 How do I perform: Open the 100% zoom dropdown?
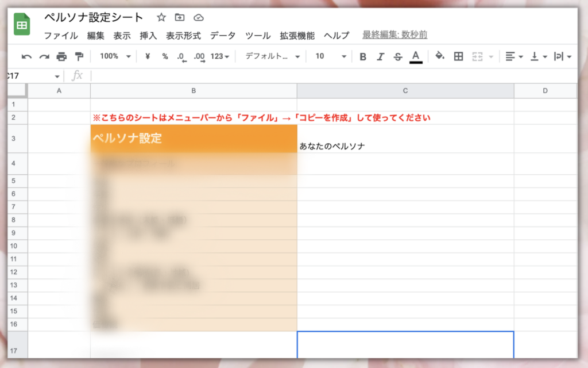(115, 56)
